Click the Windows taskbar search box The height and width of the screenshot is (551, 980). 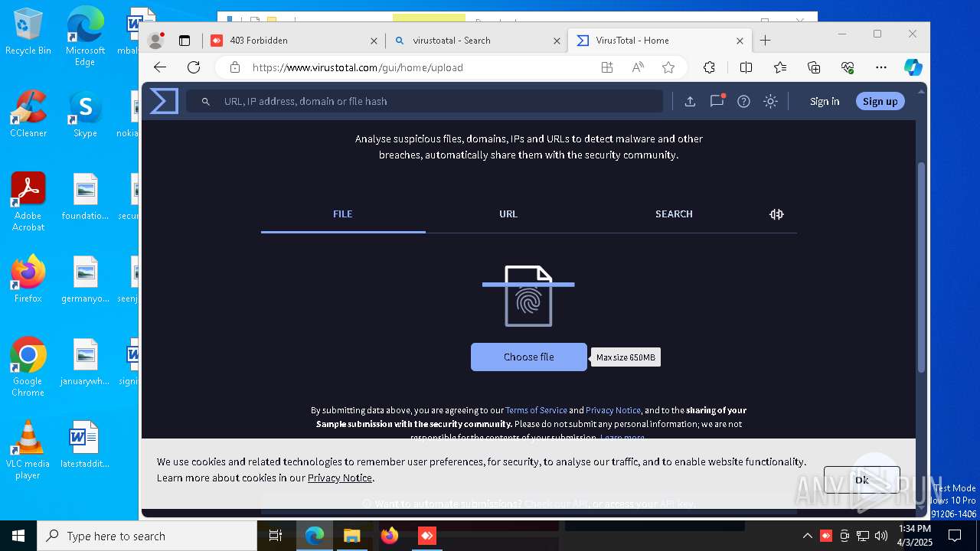pos(147,536)
